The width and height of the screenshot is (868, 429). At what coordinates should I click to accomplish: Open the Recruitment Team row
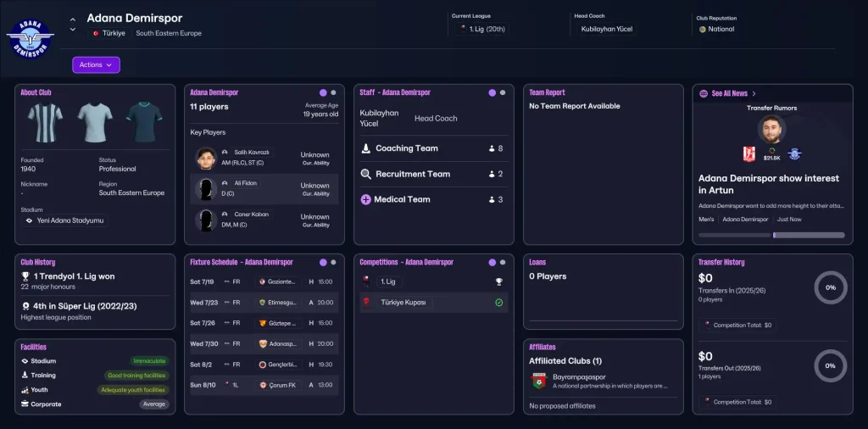(434, 174)
